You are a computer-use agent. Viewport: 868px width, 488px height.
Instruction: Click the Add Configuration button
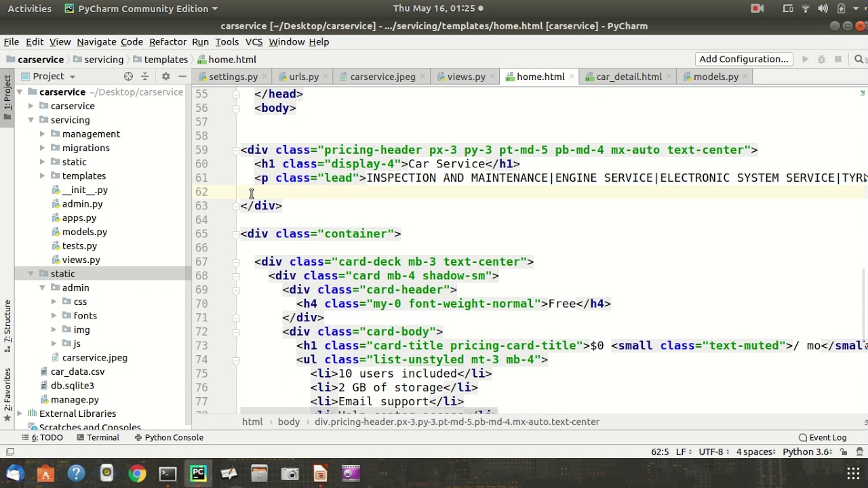pos(743,59)
